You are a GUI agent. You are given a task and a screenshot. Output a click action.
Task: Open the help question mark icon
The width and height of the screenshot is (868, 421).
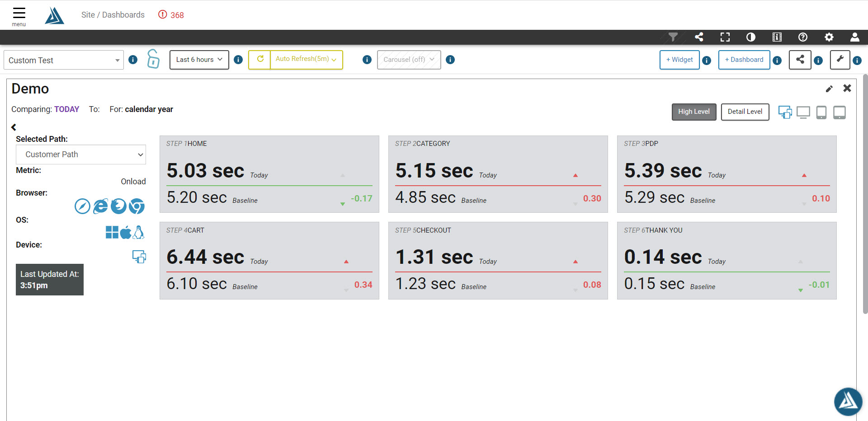coord(803,37)
